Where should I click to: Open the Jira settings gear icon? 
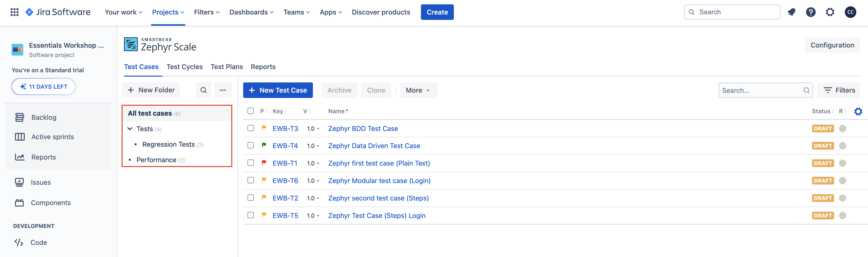[x=830, y=12]
